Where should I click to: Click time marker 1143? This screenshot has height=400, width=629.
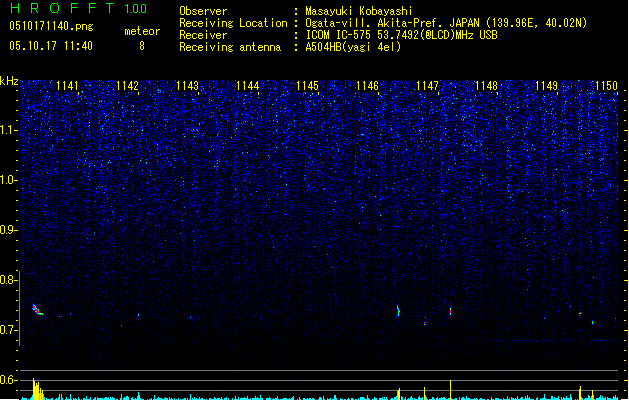click(x=187, y=86)
